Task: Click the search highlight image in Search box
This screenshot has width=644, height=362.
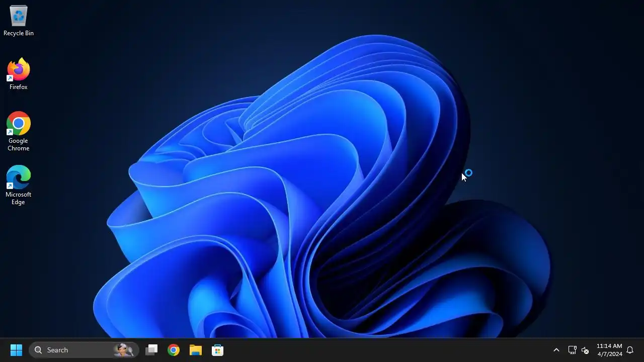Action: [x=124, y=350]
